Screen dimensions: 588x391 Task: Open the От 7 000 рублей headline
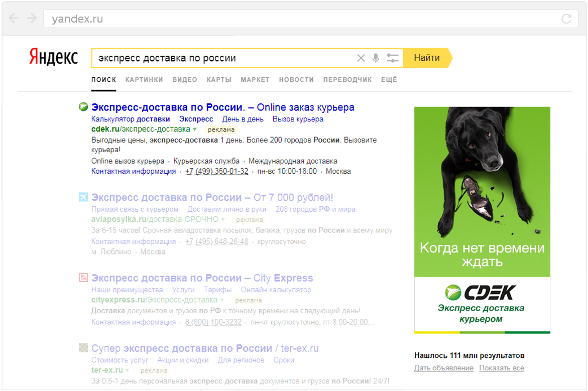tap(212, 197)
